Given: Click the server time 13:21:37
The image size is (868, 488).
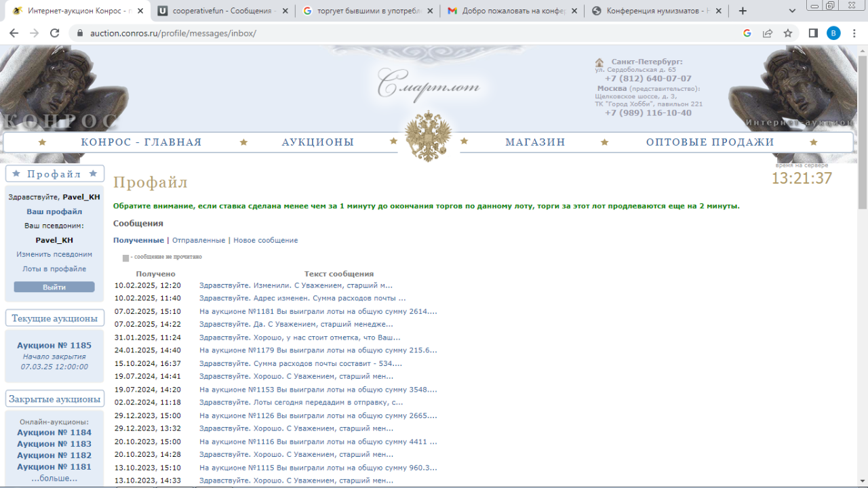Looking at the screenshot, I should click(x=802, y=178).
